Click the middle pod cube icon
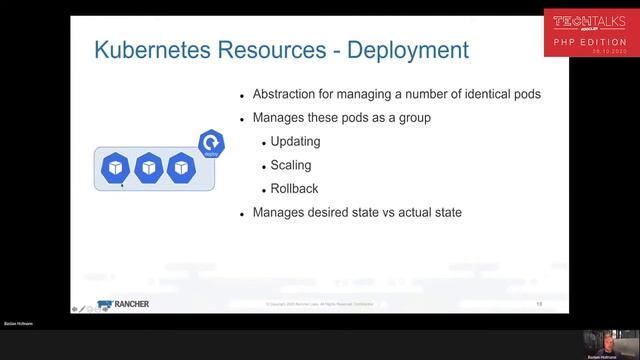Viewport: 640px width, 360px height. (149, 168)
